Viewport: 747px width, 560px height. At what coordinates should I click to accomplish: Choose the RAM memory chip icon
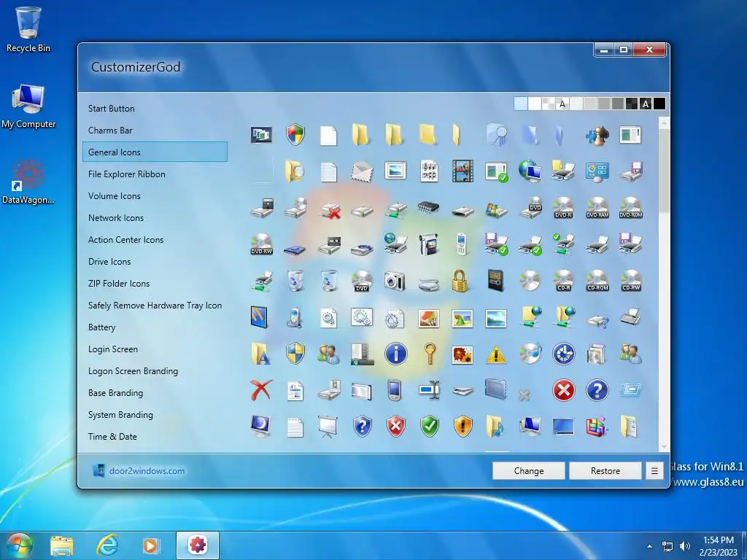tap(429, 208)
